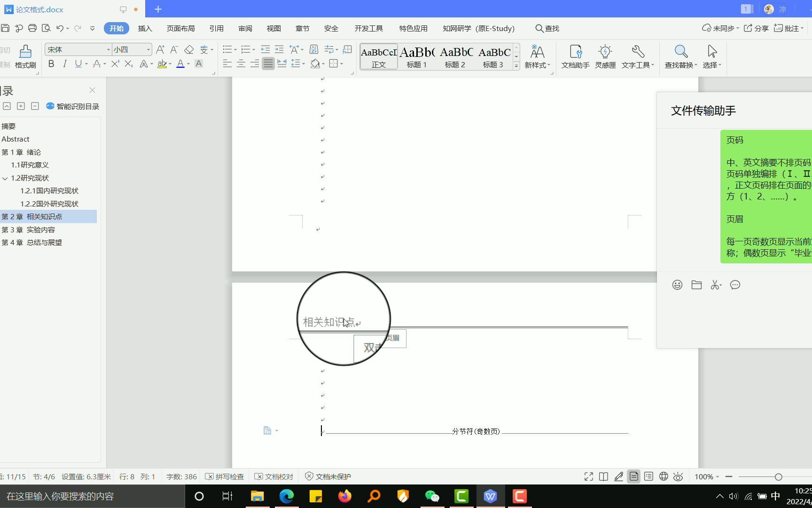Open the font name dropdown 宋体
812x508 pixels.
point(78,49)
